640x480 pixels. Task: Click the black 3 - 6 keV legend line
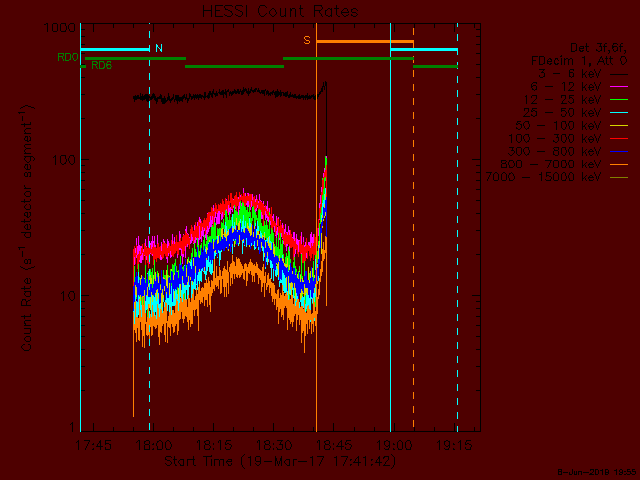619,74
